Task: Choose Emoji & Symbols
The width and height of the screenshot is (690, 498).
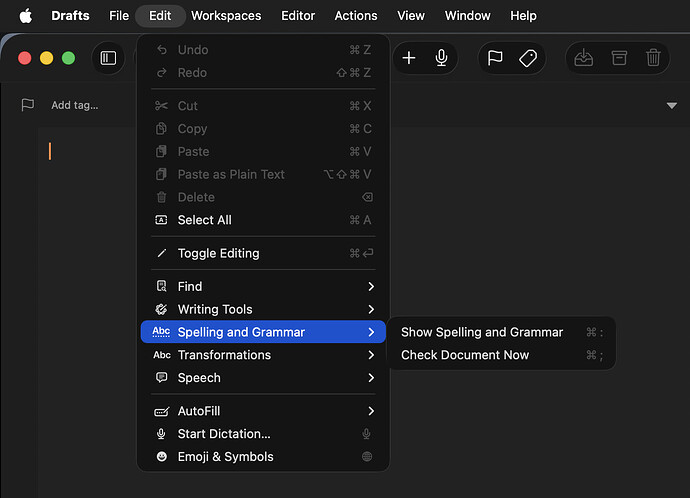Action: point(263,457)
